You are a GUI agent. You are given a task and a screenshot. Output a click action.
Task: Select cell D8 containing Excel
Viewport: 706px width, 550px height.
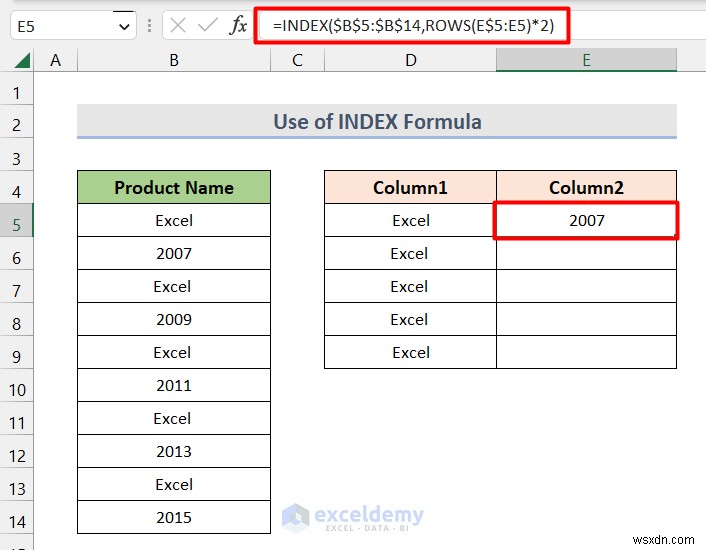tap(410, 319)
